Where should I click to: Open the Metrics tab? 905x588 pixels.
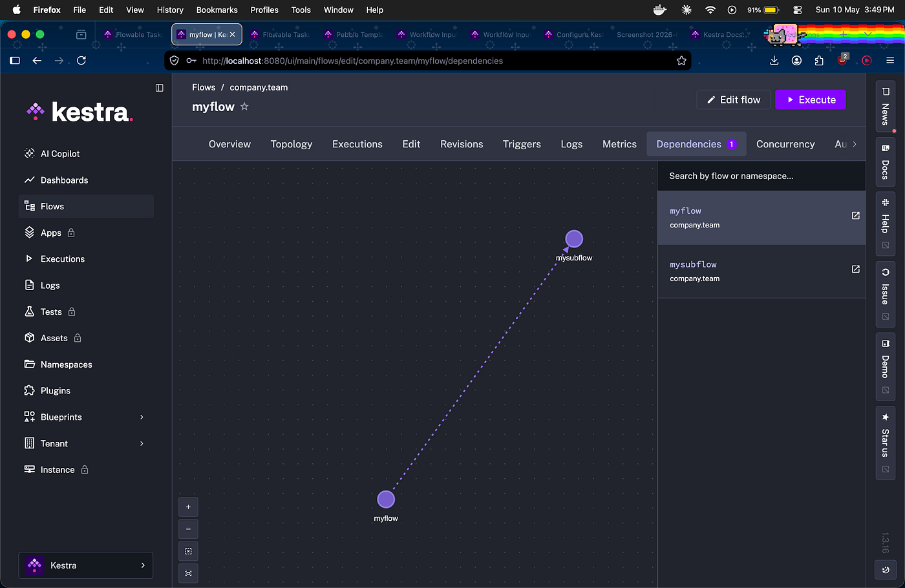tap(619, 144)
